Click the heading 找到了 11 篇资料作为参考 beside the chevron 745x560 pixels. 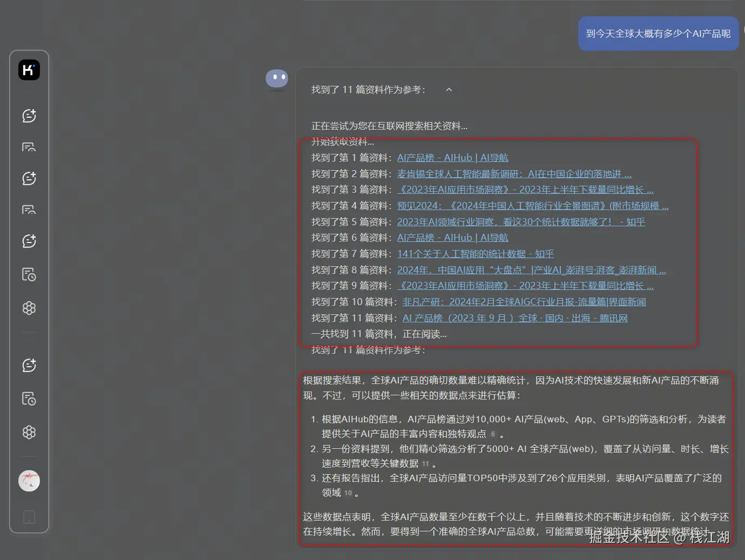tap(368, 90)
